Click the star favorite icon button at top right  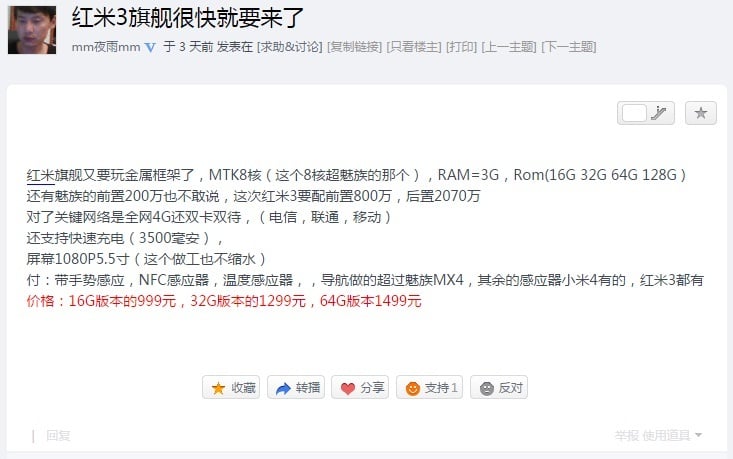(700, 113)
